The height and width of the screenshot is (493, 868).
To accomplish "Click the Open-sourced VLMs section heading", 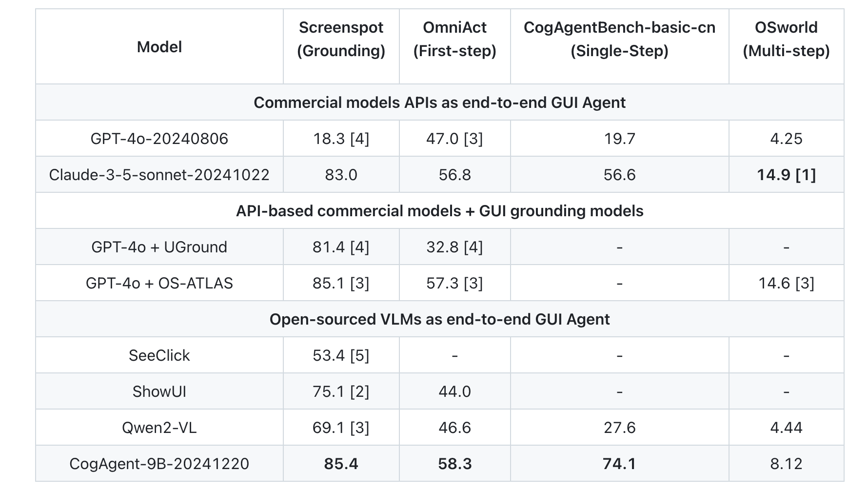I will [x=439, y=319].
